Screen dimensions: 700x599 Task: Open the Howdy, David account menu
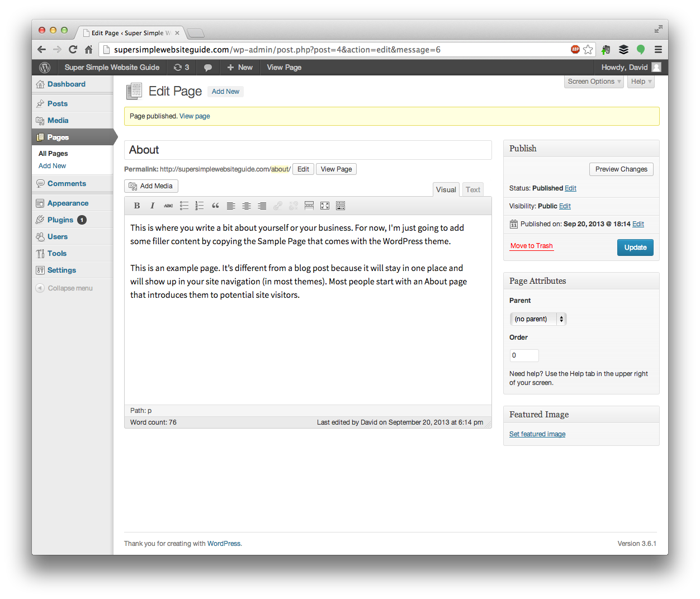pyautogui.click(x=631, y=68)
